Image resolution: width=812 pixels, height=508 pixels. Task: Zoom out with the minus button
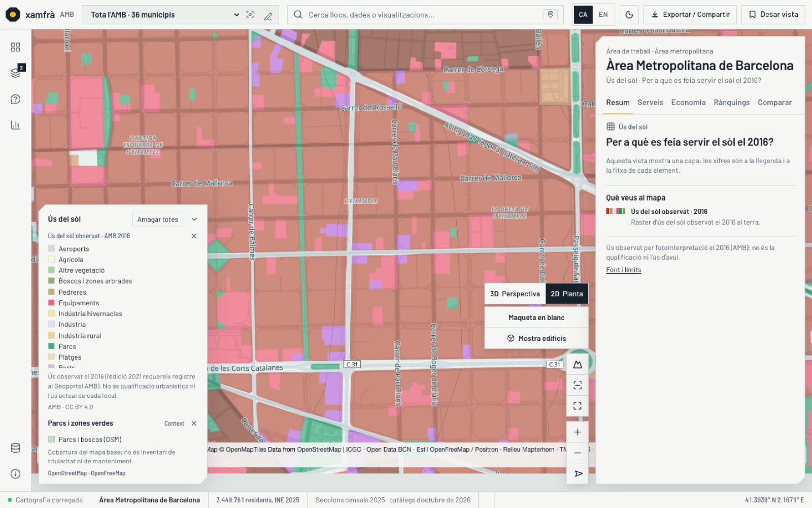coord(578,453)
